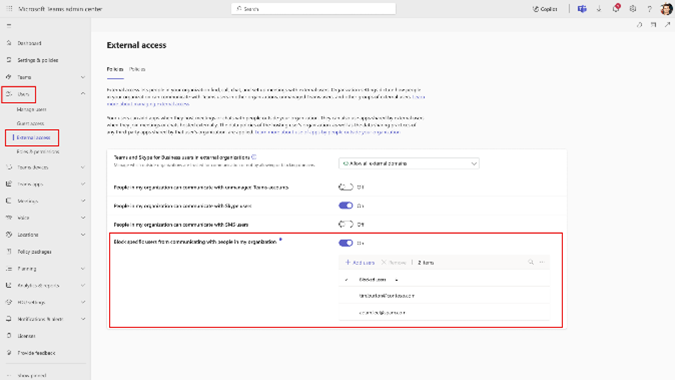The image size is (675, 380).
Task: Select the first blocked user row
Action: pos(444,296)
